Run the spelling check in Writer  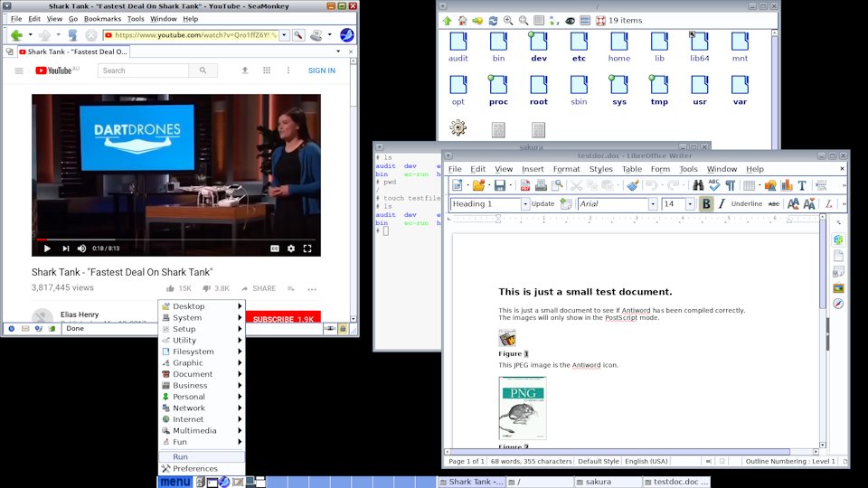click(714, 185)
